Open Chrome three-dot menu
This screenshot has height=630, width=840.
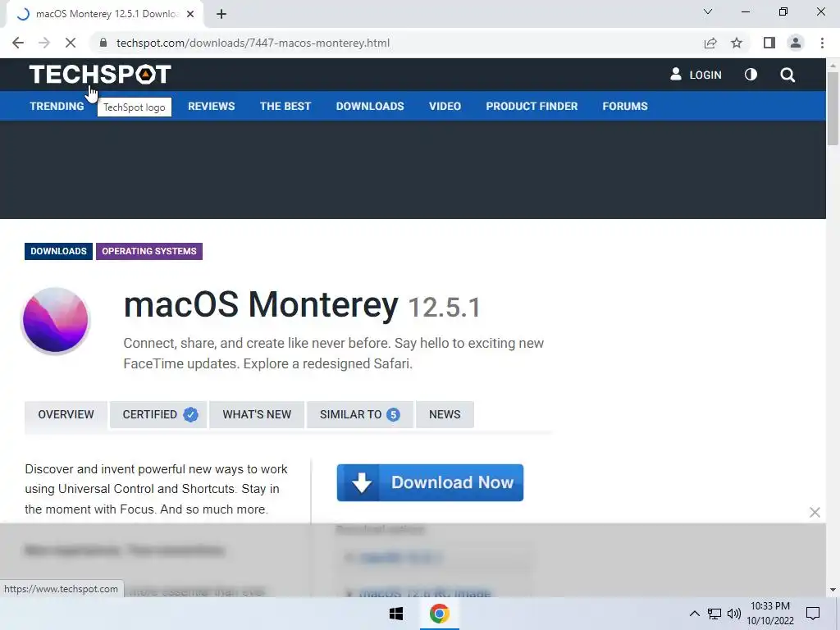coord(822,43)
